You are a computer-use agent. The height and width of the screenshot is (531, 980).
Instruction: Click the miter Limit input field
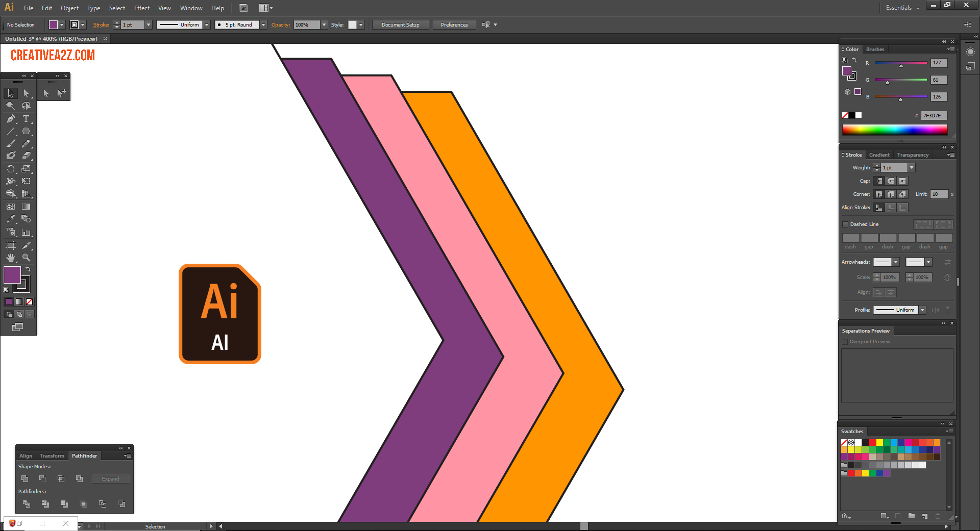pyautogui.click(x=939, y=194)
